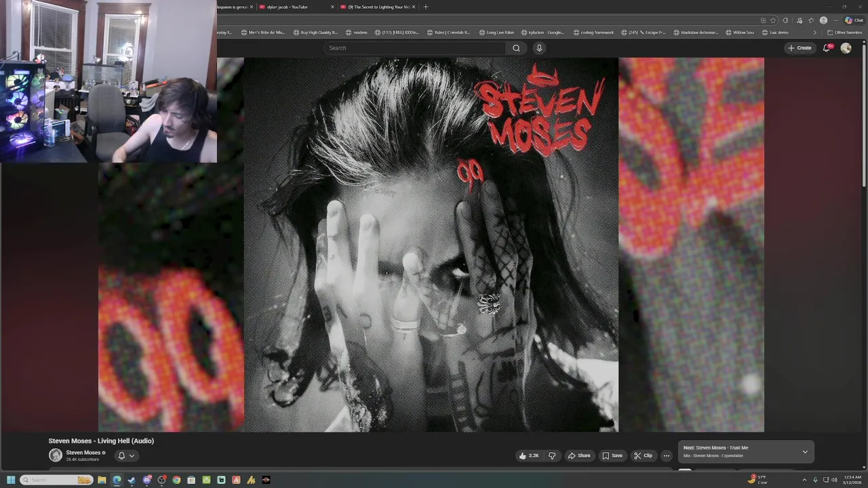Open a new browser tab

pos(426,7)
